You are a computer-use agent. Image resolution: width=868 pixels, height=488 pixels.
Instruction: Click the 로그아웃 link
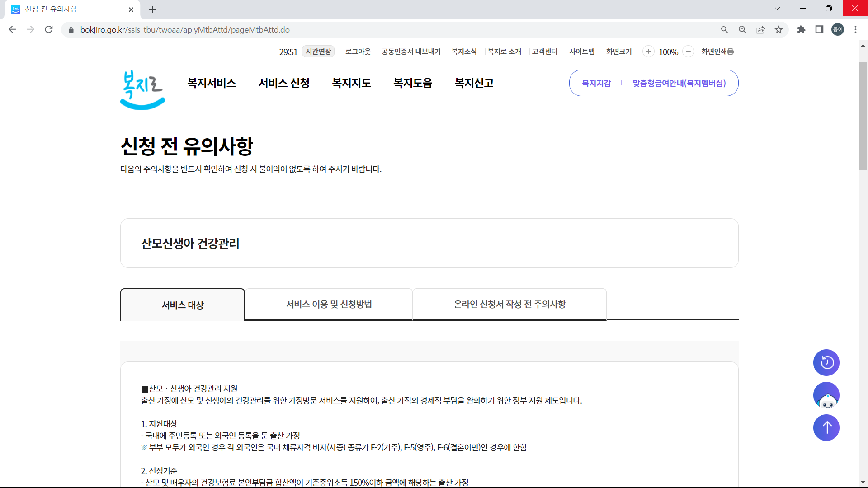coord(358,52)
